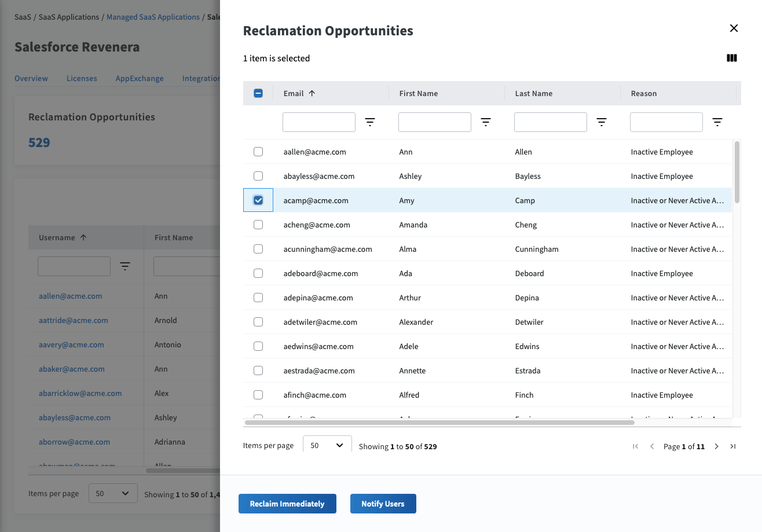This screenshot has width=762, height=532.
Task: Switch to the Licenses tab
Action: pos(82,78)
